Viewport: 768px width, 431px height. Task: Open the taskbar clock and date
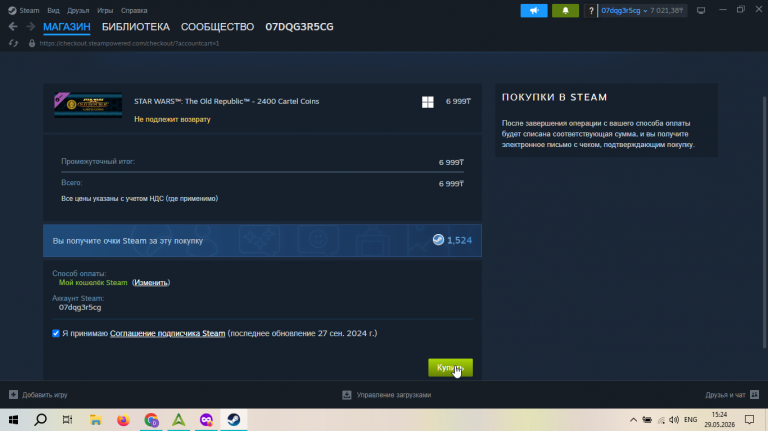[x=720, y=420]
